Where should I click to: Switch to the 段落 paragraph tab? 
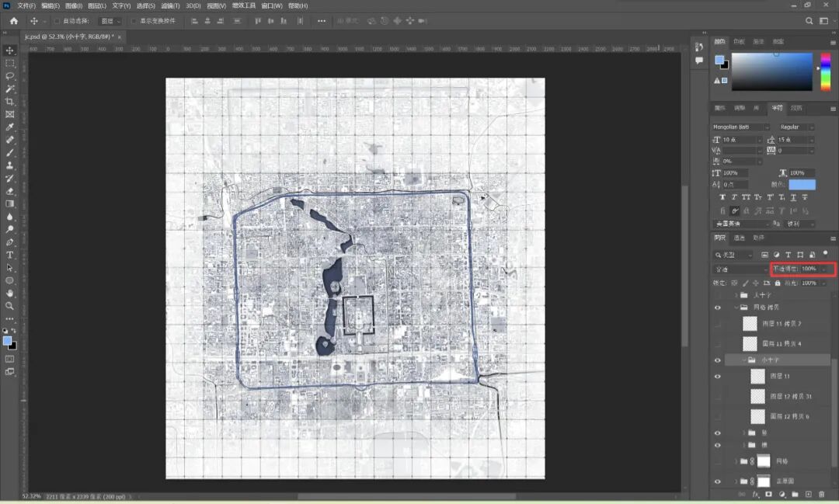point(796,108)
